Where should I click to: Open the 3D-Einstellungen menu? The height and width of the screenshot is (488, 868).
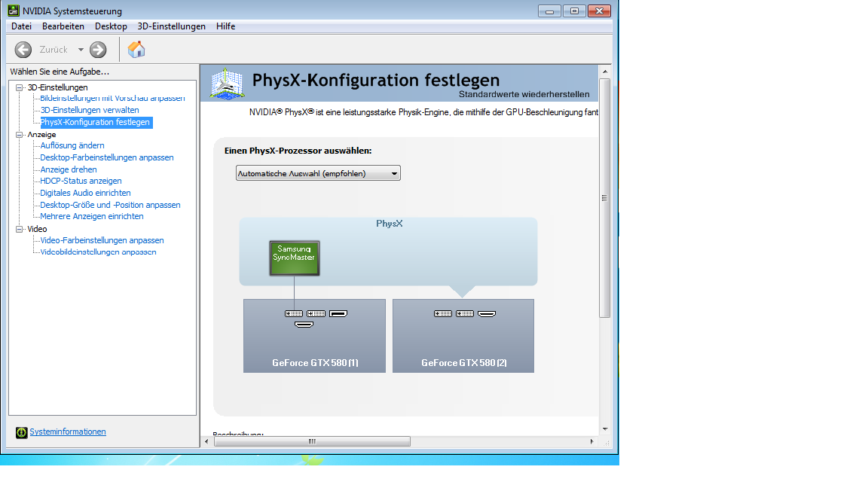tap(172, 26)
